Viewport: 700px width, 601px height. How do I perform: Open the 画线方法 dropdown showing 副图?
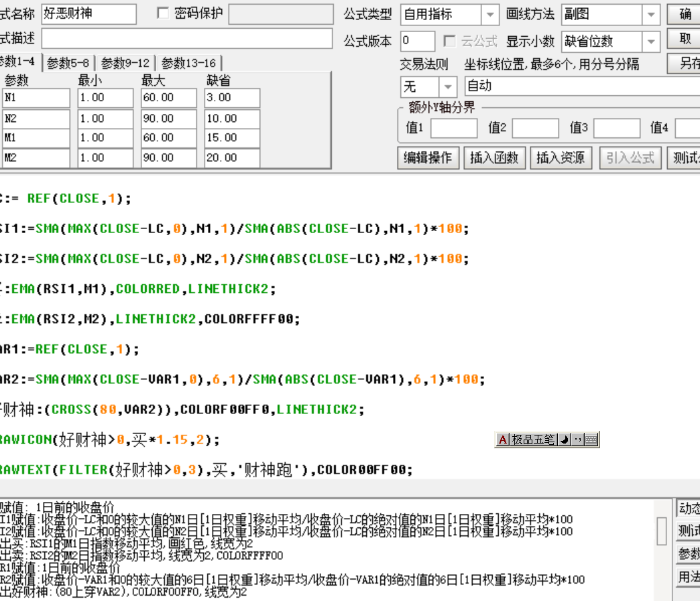point(648,13)
